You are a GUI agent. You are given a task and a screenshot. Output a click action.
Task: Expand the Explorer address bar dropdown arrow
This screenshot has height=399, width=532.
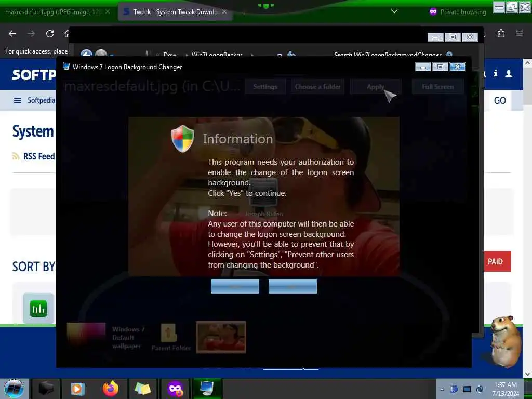coord(280,55)
